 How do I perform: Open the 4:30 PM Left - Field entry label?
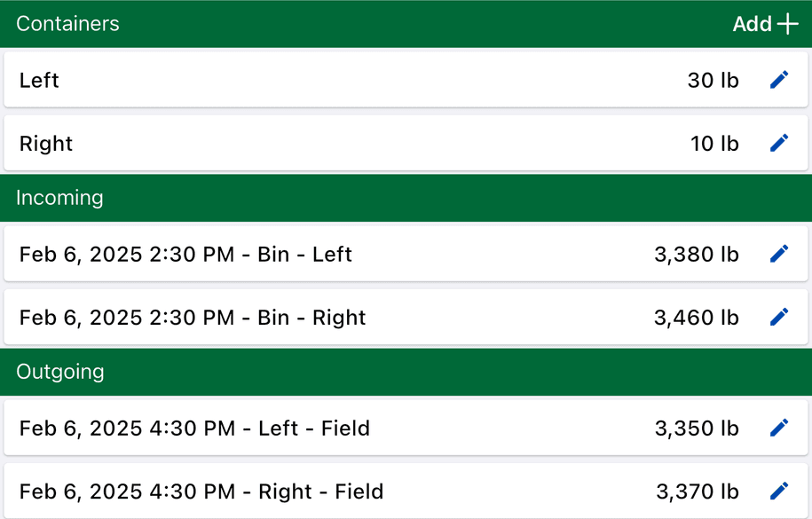pos(194,429)
